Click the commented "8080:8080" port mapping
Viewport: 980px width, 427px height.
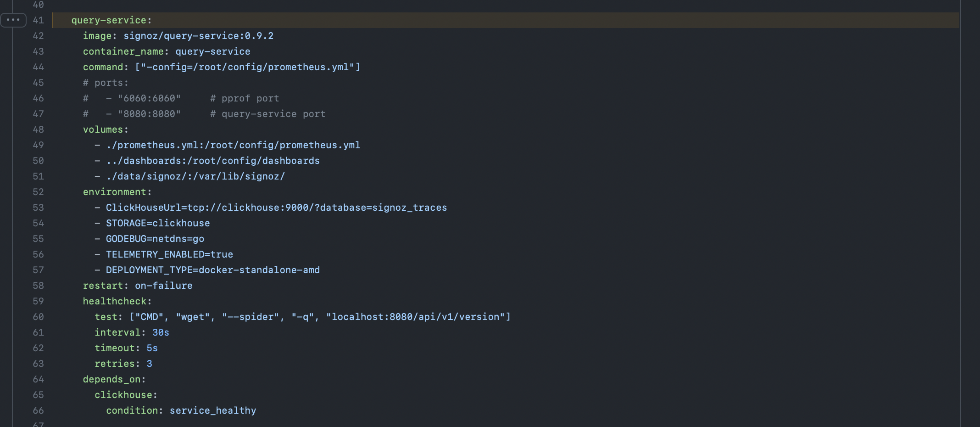149,114
